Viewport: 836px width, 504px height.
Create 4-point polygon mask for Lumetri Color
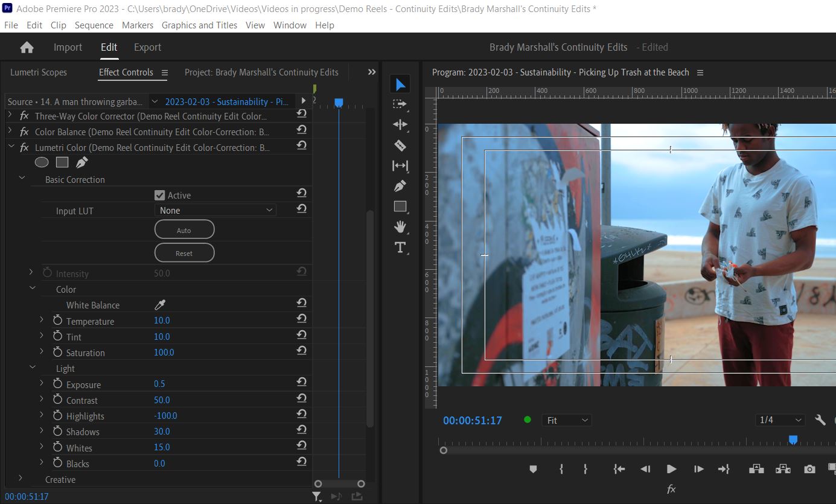point(62,162)
